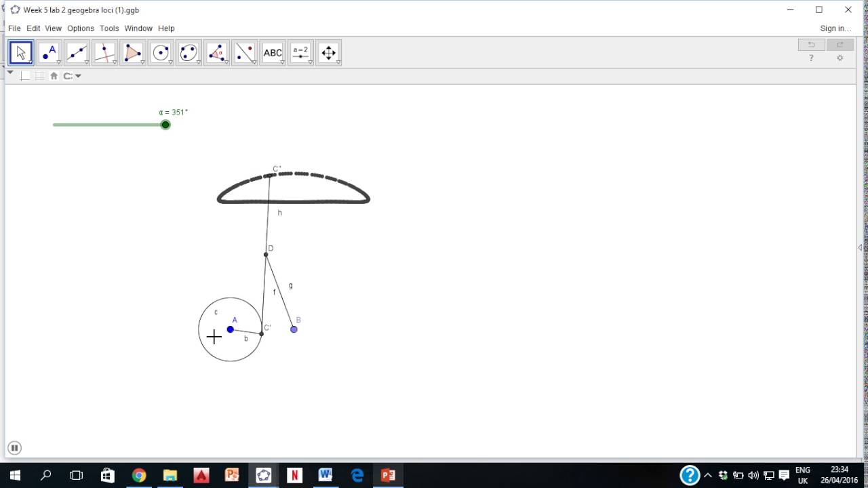Collapse the style bar triangle
This screenshot has height=488, width=868.
click(10, 72)
